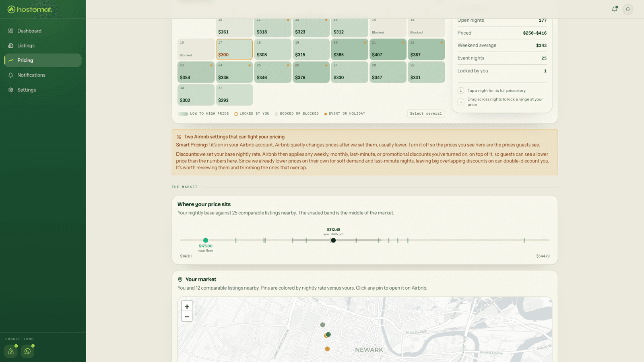This screenshot has width=644, height=362.
Task: Click the percent icon in the warning banner
Action: coord(179,137)
